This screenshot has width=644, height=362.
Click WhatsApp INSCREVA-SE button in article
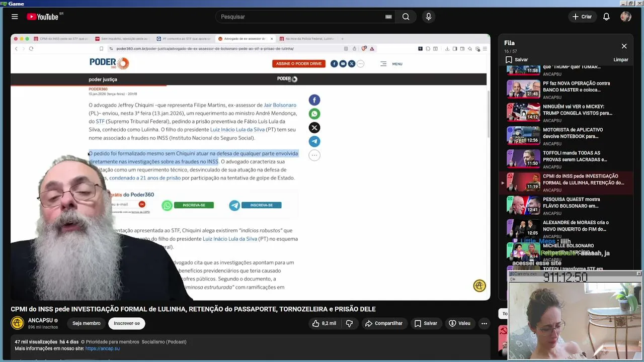point(194,205)
